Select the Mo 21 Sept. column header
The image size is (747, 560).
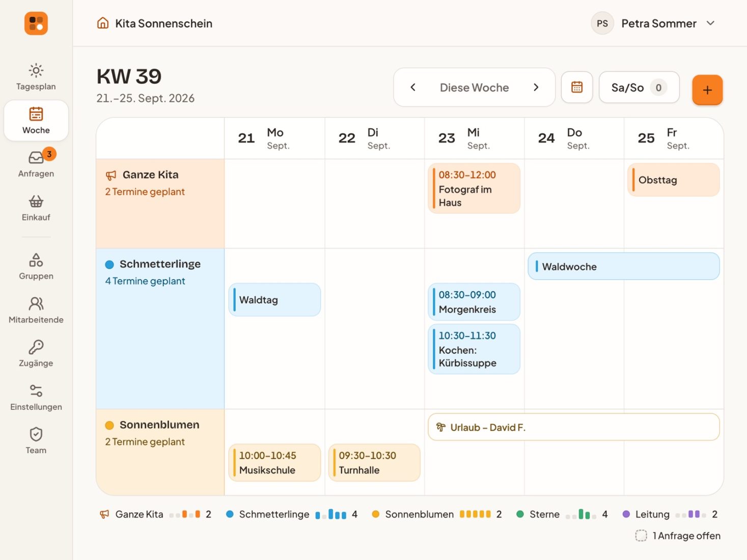pyautogui.click(x=274, y=138)
